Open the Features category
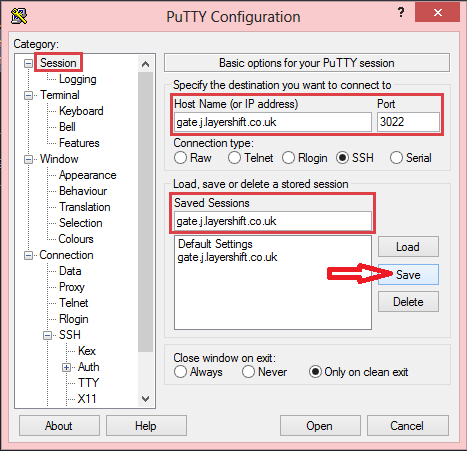This screenshot has width=467, height=451. coord(79,143)
